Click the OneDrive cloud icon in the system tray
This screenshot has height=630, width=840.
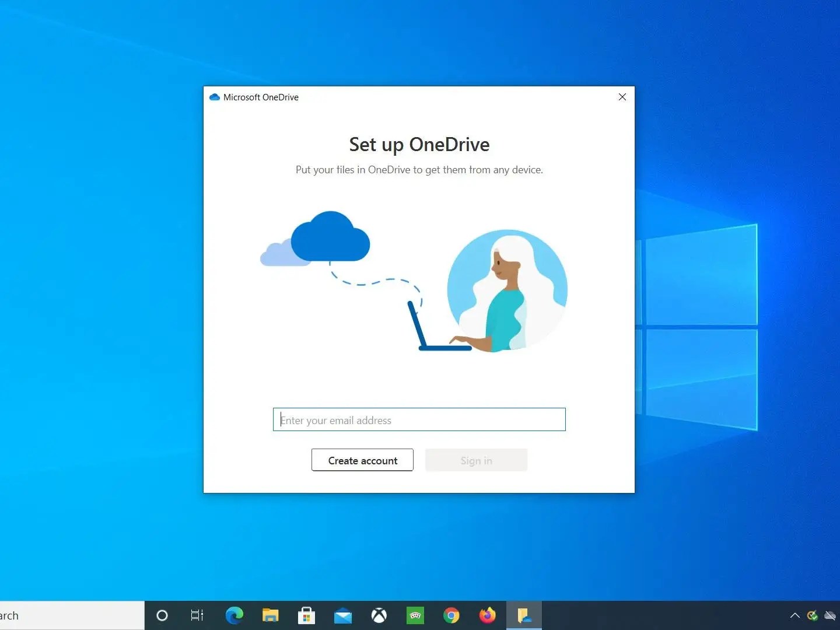click(830, 615)
